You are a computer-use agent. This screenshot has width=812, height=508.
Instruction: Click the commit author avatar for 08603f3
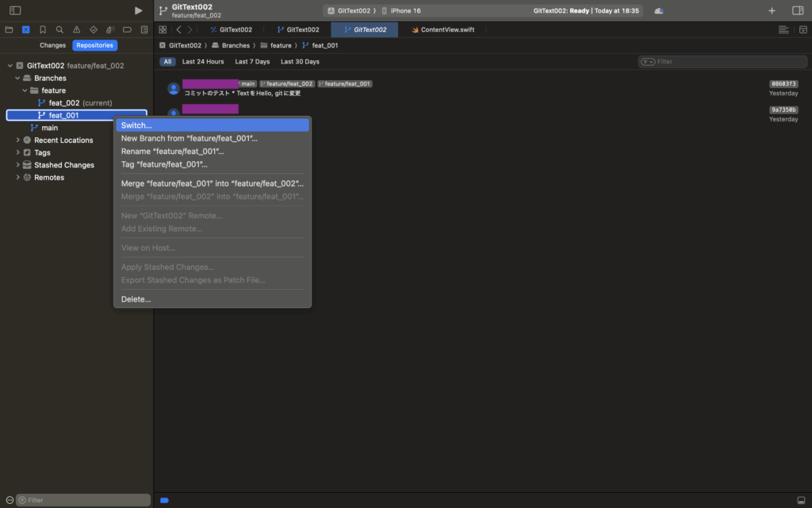coord(174,88)
